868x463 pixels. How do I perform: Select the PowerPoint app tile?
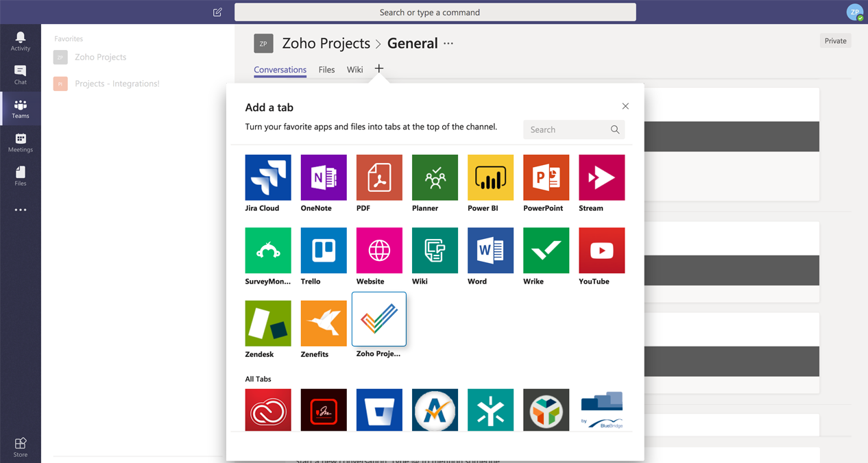click(546, 177)
